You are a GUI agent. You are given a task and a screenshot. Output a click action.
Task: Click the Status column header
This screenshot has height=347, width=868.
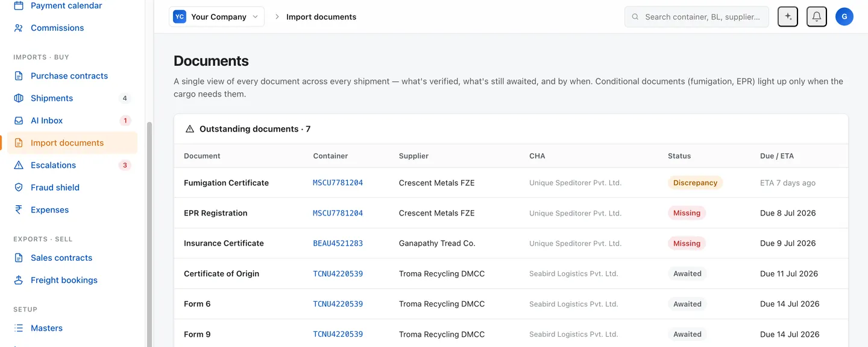(x=679, y=156)
